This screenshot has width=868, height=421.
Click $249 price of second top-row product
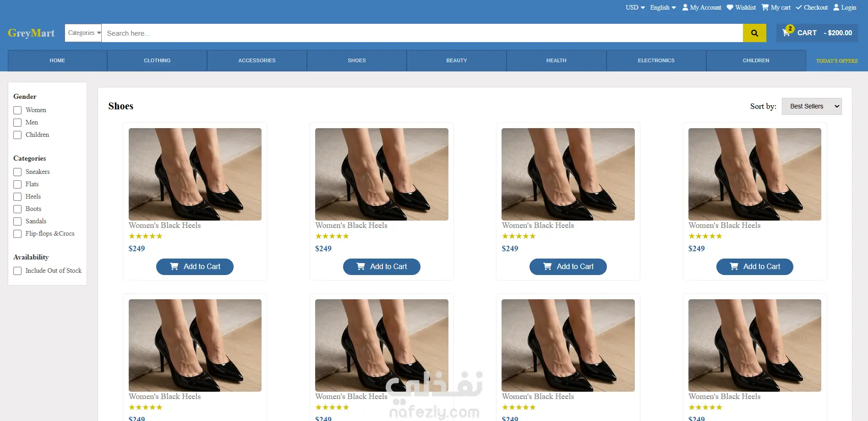(323, 248)
